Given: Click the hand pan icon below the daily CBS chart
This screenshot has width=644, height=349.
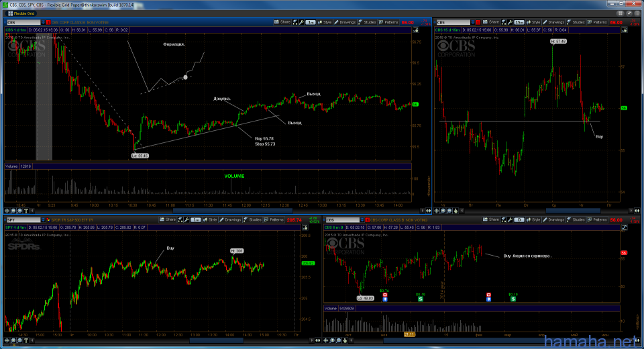Looking at the screenshot, I should [345, 340].
